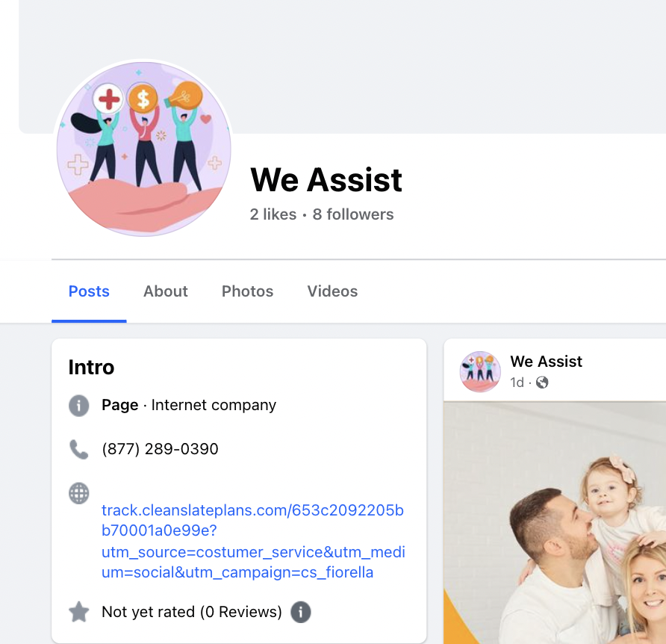Go to the Photos tab
This screenshot has height=644, width=666.
tap(247, 291)
